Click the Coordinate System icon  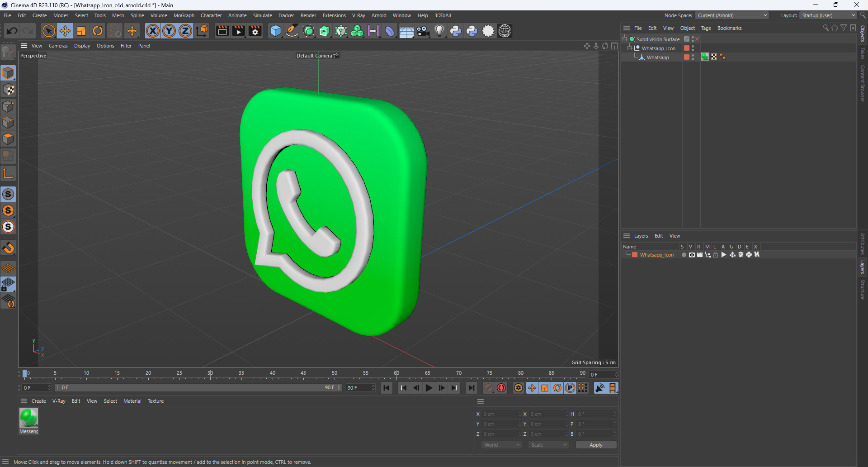coord(203,31)
